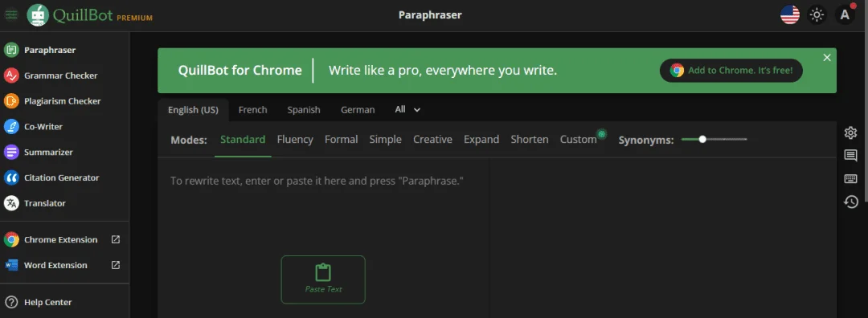Click the Paraphraser page title
This screenshot has height=318, width=868.
(x=430, y=15)
